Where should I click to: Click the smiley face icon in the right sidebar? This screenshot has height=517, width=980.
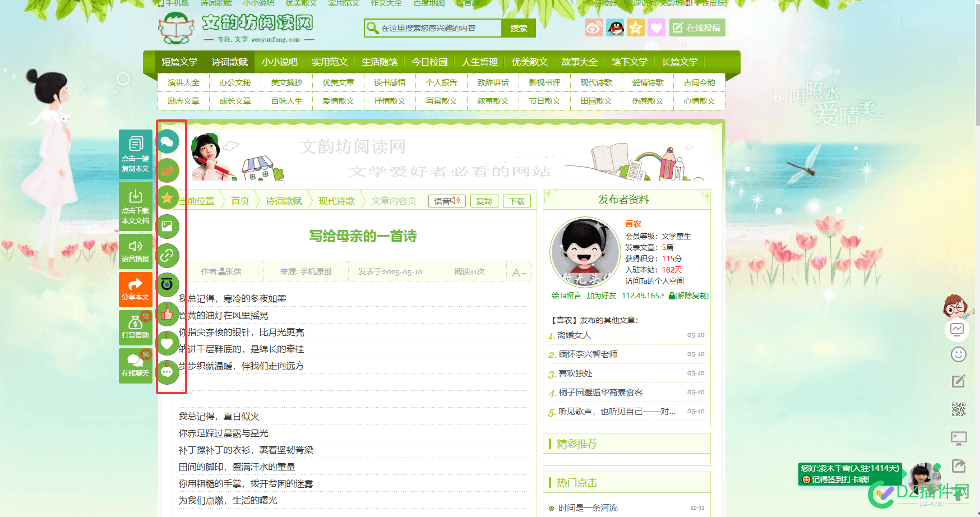click(959, 354)
